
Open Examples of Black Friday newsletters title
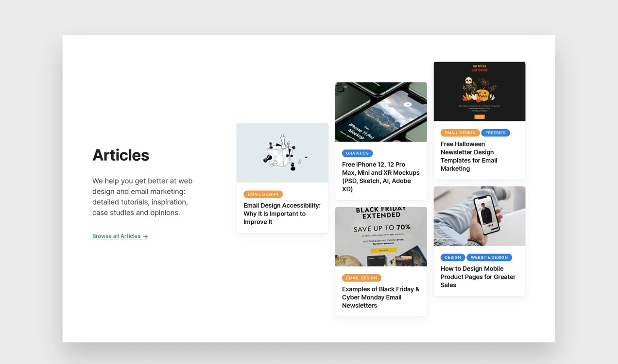point(381,298)
